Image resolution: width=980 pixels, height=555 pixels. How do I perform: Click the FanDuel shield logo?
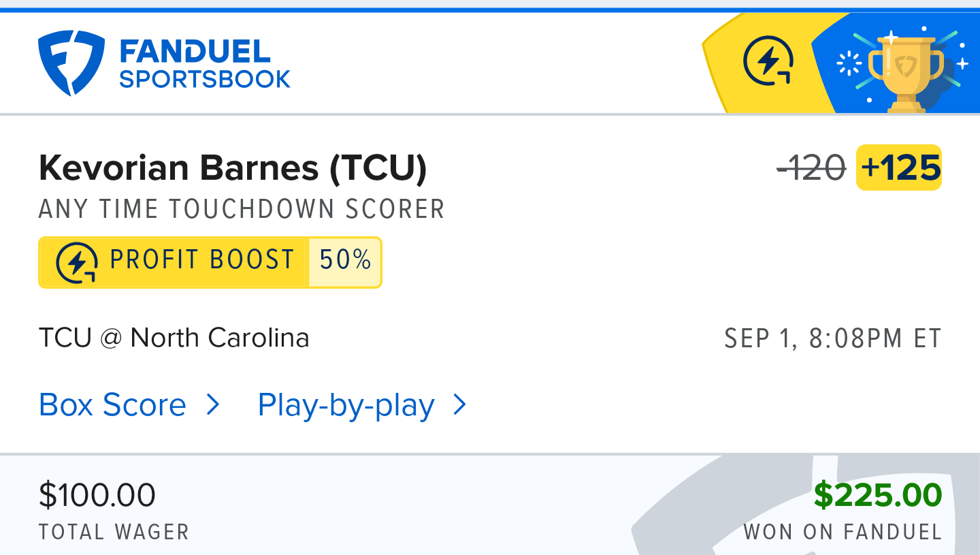pyautogui.click(x=71, y=63)
